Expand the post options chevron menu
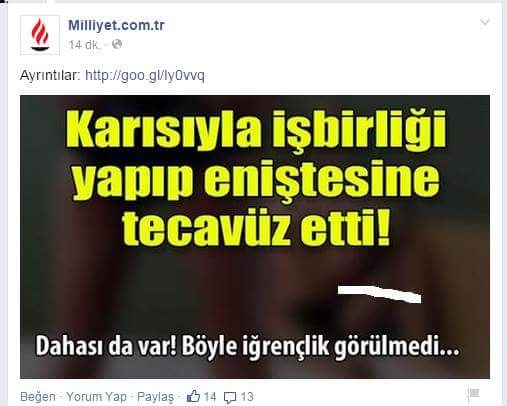Screen dimensions: 507x406 [485, 22]
